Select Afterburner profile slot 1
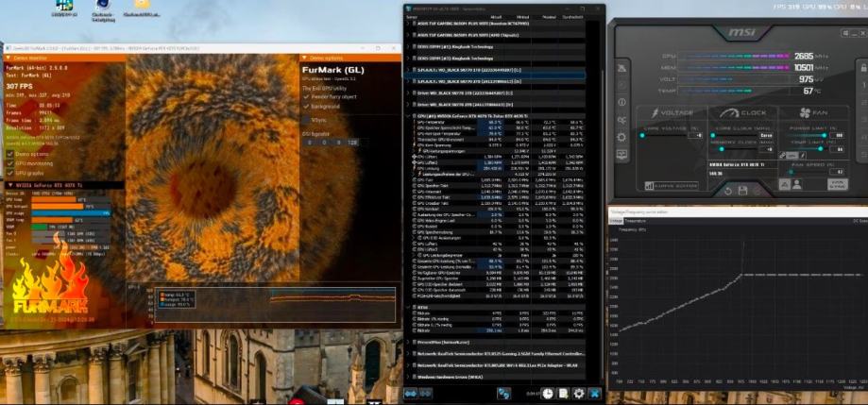Image resolution: width=868 pixels, height=405 pixels. [863, 85]
